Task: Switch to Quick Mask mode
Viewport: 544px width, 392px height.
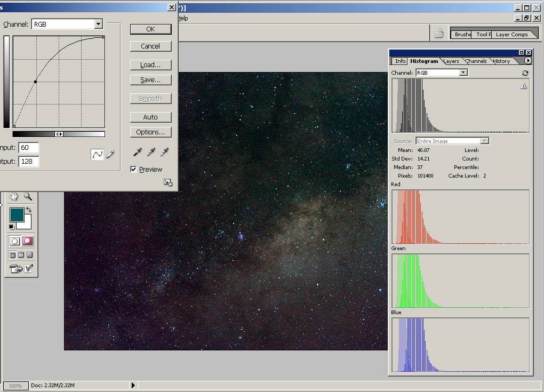Action: pos(27,241)
